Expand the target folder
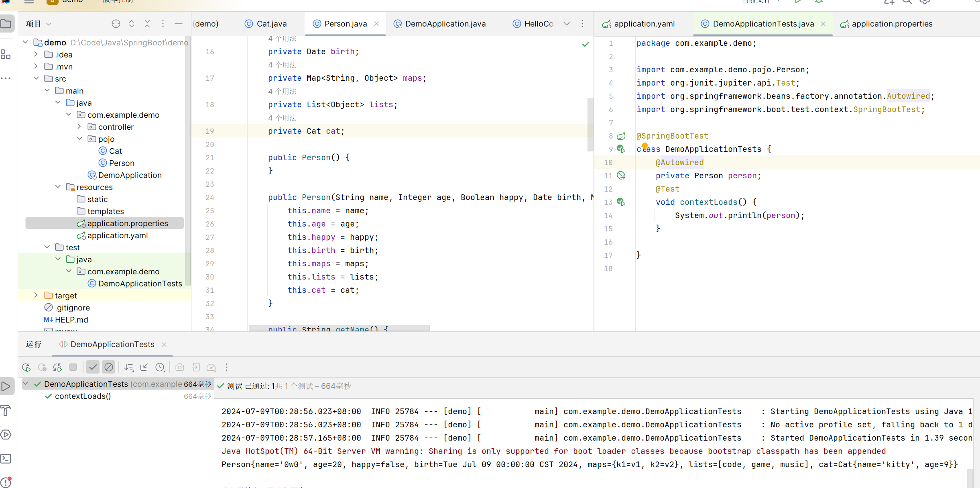Viewport: 980px width, 488px height. click(36, 295)
